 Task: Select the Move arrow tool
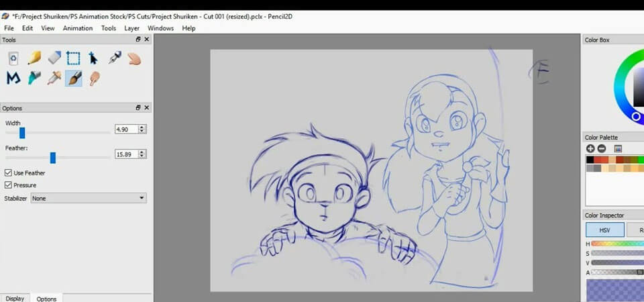[93, 58]
